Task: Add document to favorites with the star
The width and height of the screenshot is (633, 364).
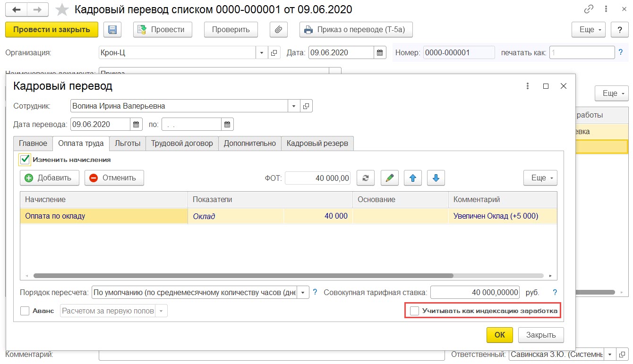Action: pyautogui.click(x=62, y=9)
